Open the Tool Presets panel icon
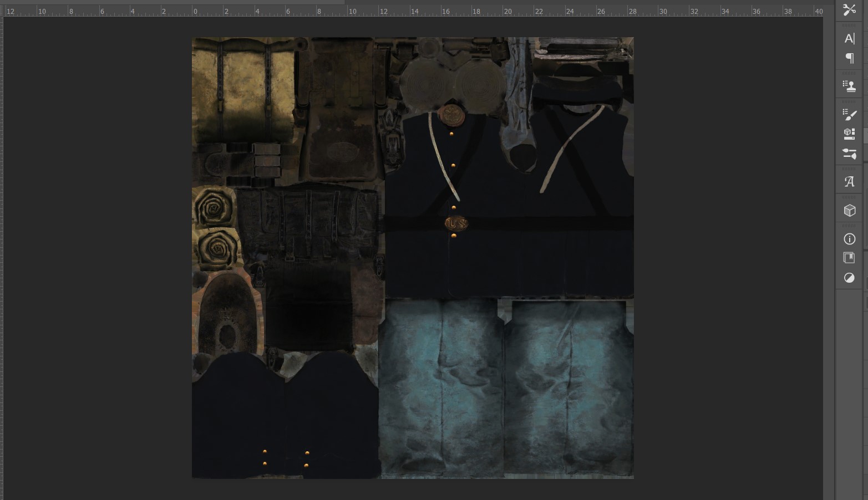Image resolution: width=868 pixels, height=500 pixels. (849, 9)
